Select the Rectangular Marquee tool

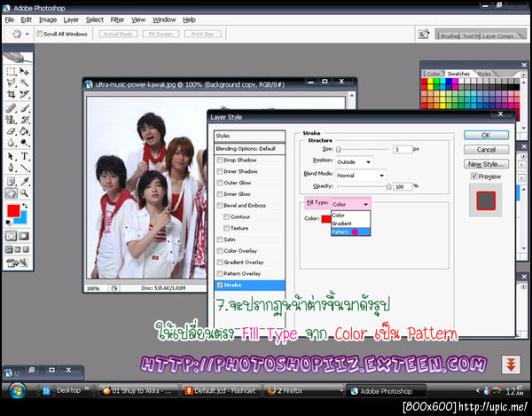[11, 72]
